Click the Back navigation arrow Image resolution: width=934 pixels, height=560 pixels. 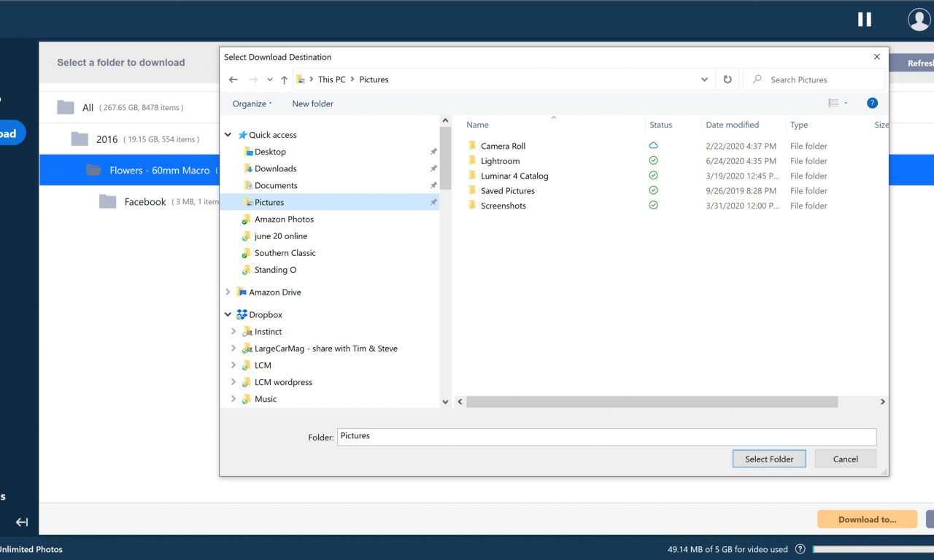point(233,79)
